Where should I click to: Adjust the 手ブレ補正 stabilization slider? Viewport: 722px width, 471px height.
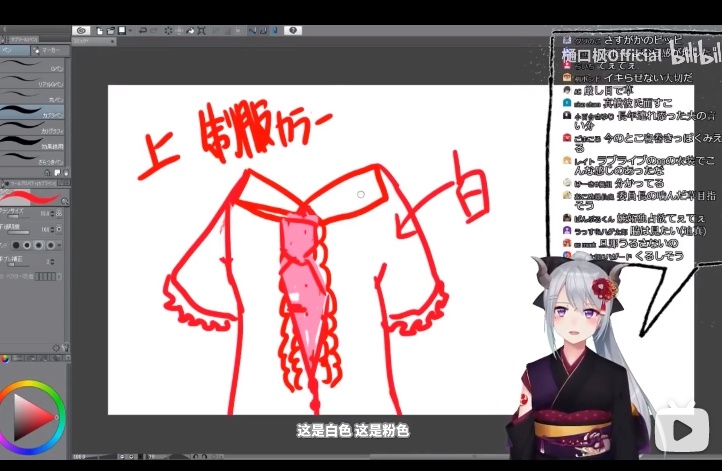pos(19,265)
